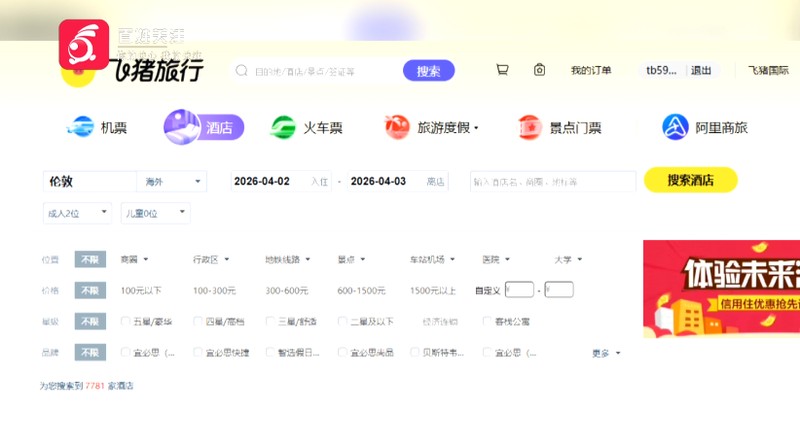The width and height of the screenshot is (800, 443).
Task: Click 不限 in the 价格 row
Action: coord(90,290)
